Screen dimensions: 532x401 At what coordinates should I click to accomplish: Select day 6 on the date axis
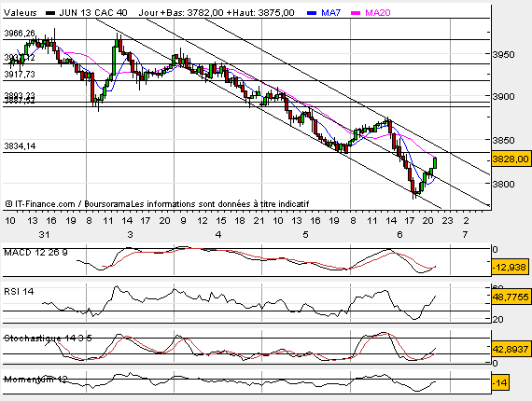[x=399, y=235]
